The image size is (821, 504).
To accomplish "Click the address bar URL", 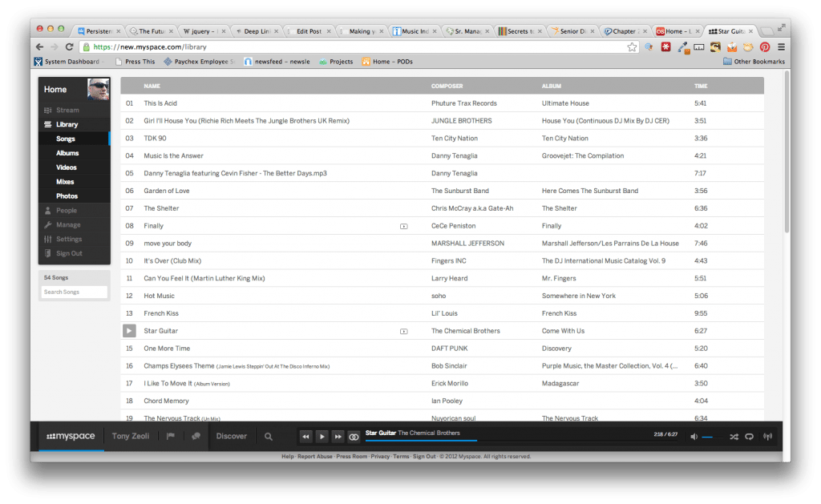I will click(x=150, y=47).
